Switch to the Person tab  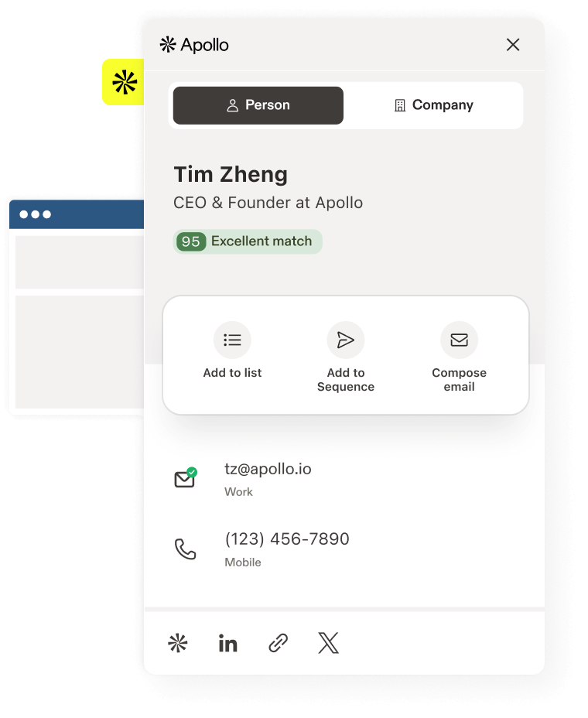pos(258,105)
